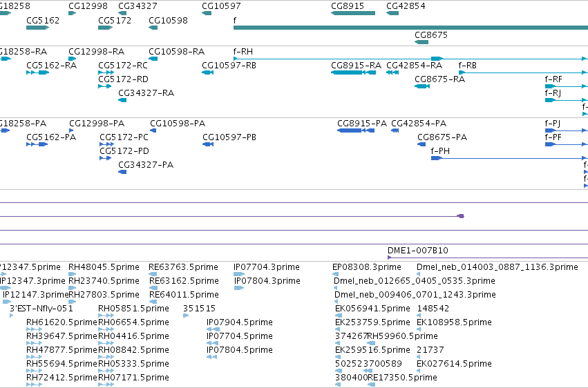Click the f-RB transcript label

[x=468, y=65]
